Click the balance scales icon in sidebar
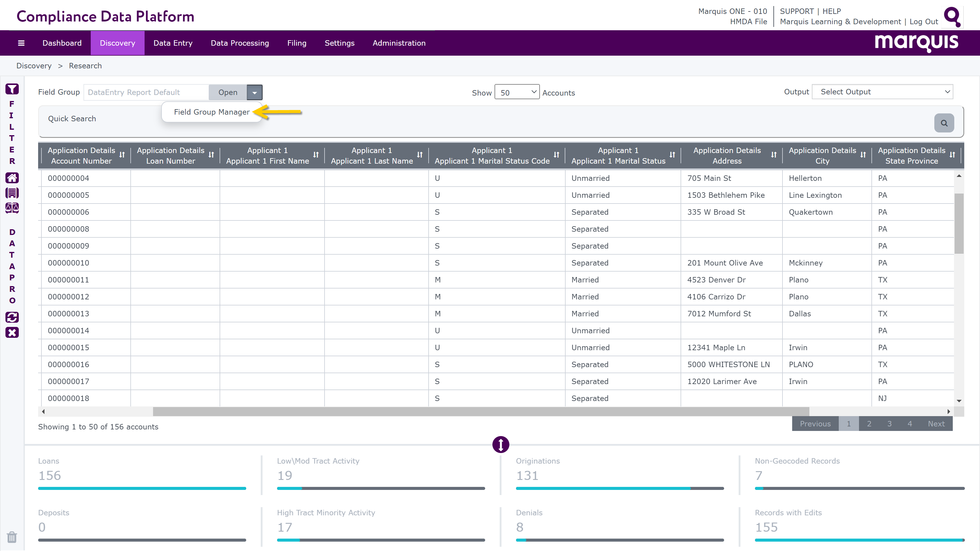 [x=12, y=208]
